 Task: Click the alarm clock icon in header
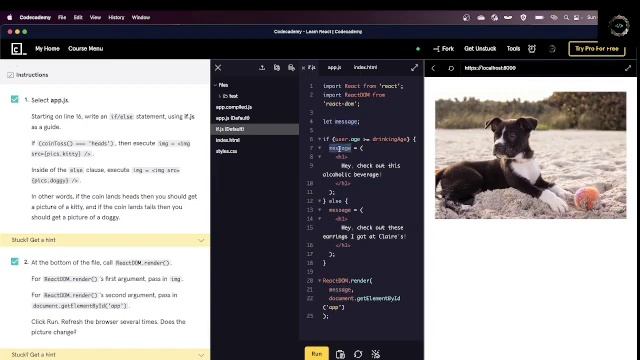pos(532,49)
